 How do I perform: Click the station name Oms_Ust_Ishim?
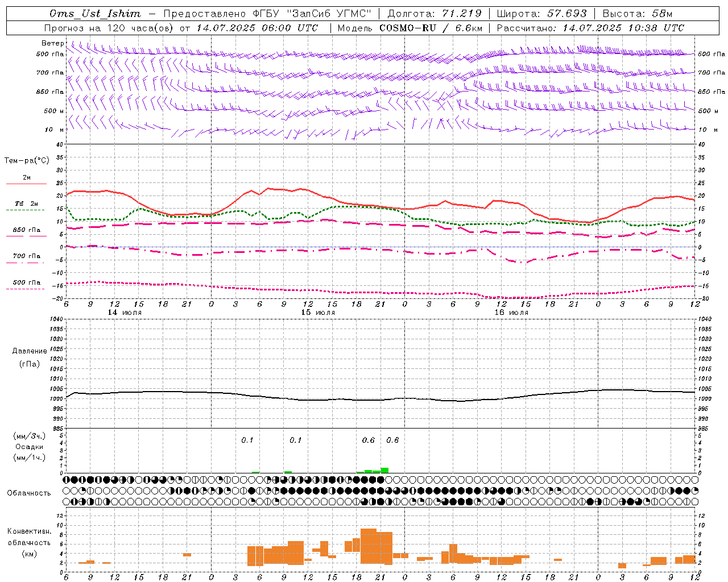click(x=95, y=14)
